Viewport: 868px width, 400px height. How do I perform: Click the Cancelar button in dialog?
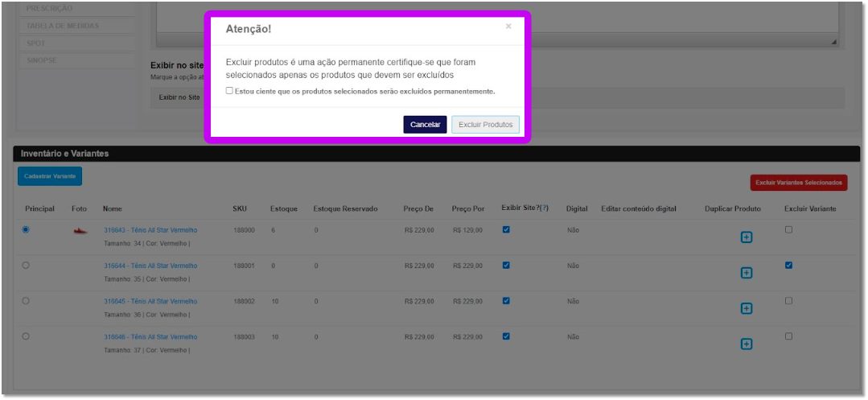point(425,125)
